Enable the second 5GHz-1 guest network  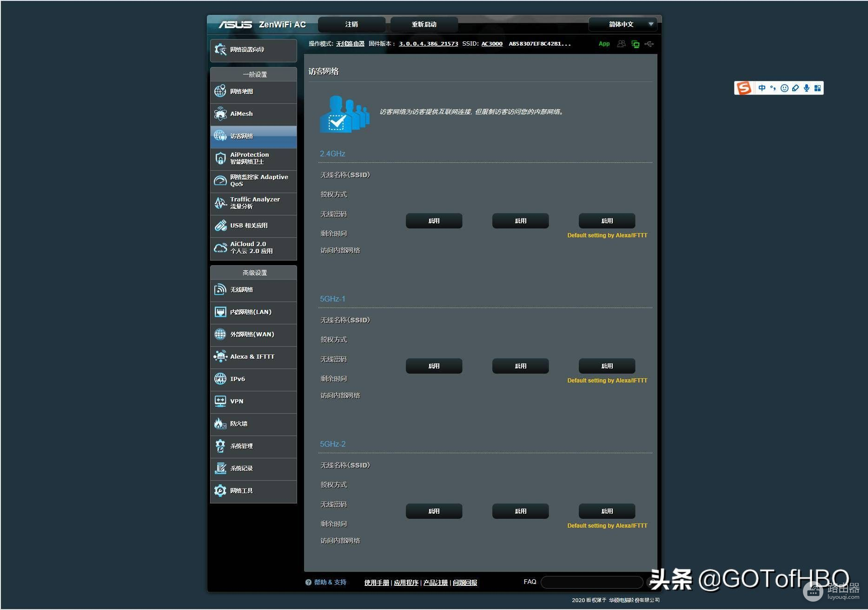(520, 366)
